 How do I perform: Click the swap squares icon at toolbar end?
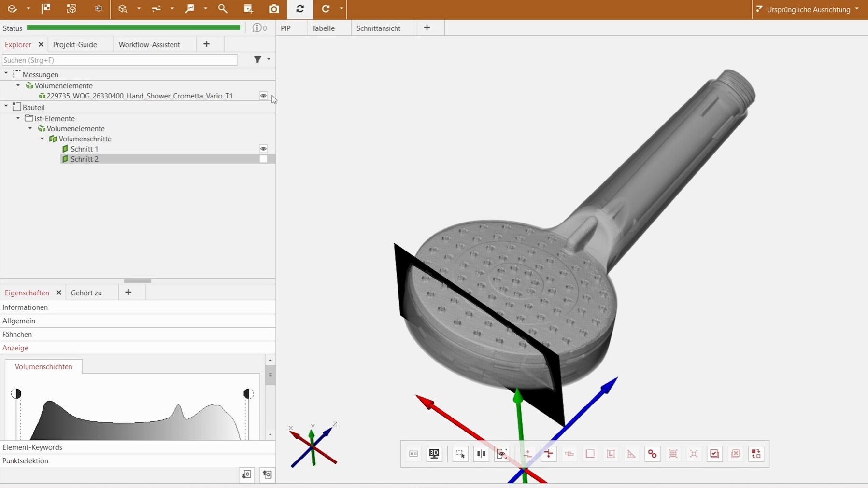click(x=756, y=454)
